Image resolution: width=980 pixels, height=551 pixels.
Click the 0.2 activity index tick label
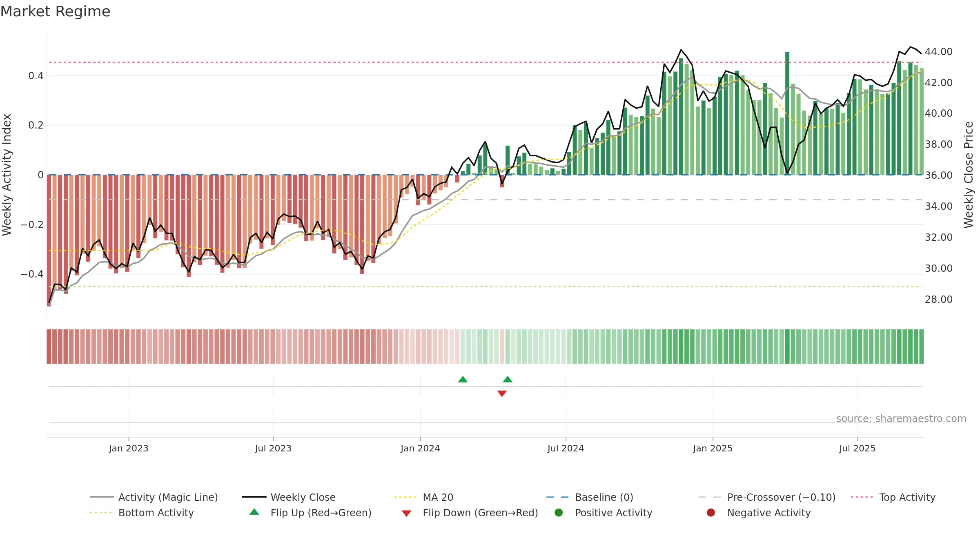[x=36, y=125]
